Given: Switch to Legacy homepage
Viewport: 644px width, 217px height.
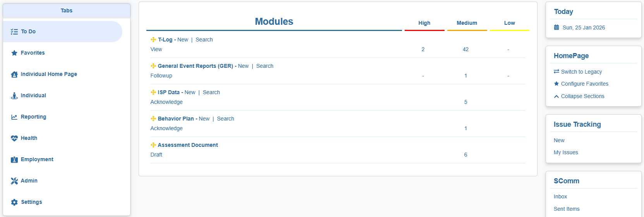Looking at the screenshot, I should [x=581, y=72].
